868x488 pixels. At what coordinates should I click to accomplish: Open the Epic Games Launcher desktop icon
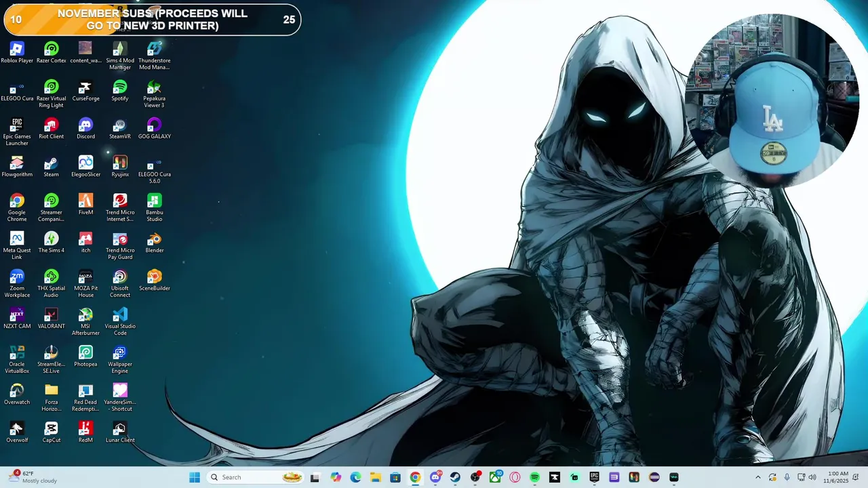click(x=17, y=131)
